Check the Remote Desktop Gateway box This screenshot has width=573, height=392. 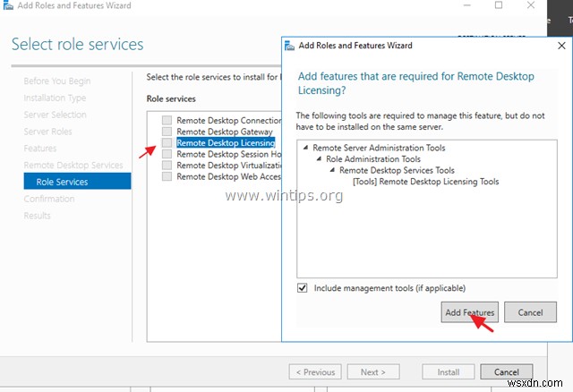tap(167, 132)
